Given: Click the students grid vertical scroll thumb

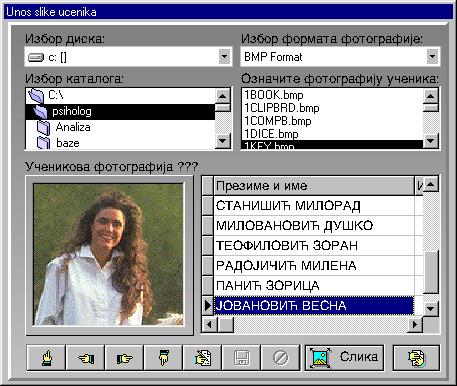Looking at the screenshot, I should click(431, 272).
